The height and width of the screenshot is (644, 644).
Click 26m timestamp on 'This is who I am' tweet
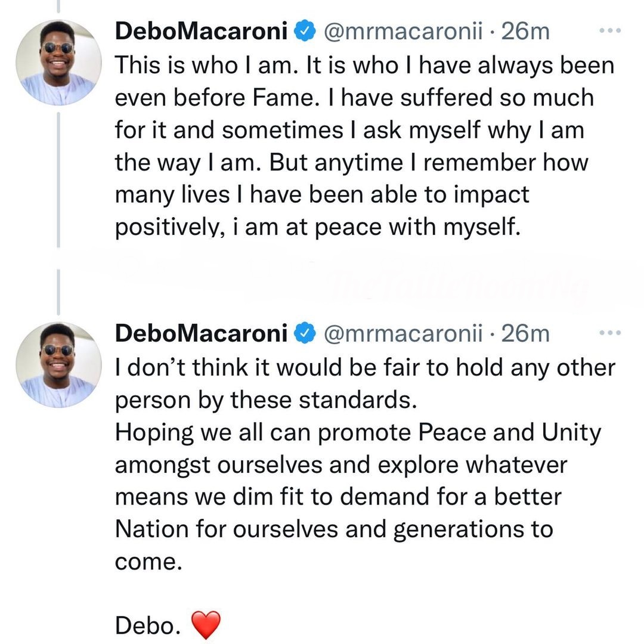[x=525, y=32]
